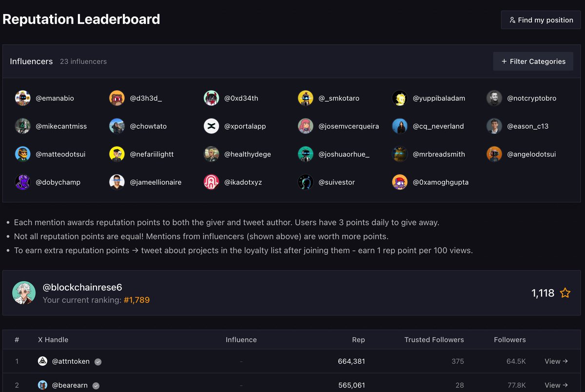Click the @0xamoghgupta avatar icon

pos(400,182)
